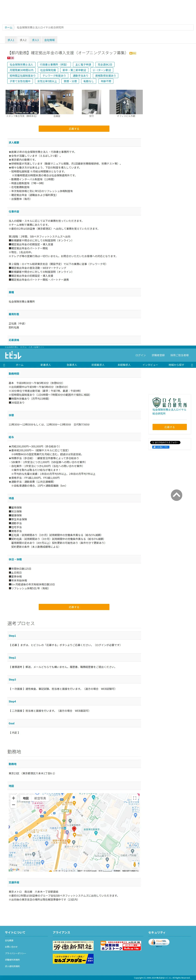The height and width of the screenshot is (980, 196).
Task: Open the オフィスビル外観 +1 thumbnail
Action: pyautogui.click(x=126, y=102)
